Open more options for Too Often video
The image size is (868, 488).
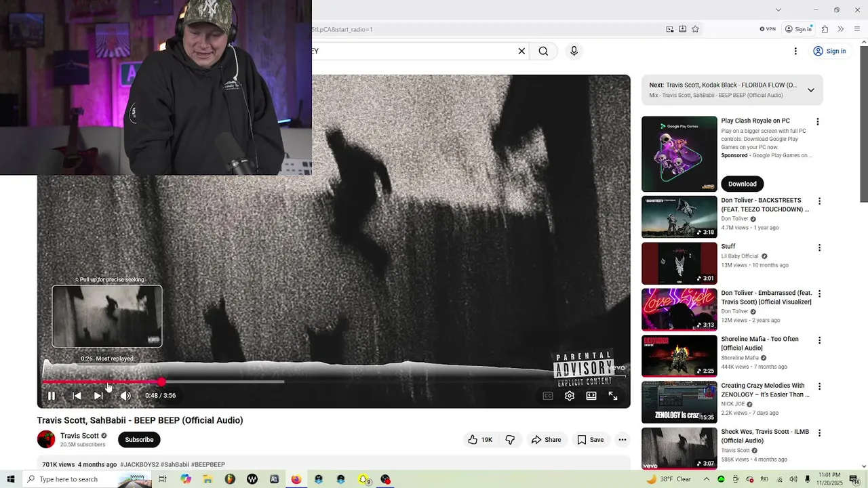(x=819, y=340)
